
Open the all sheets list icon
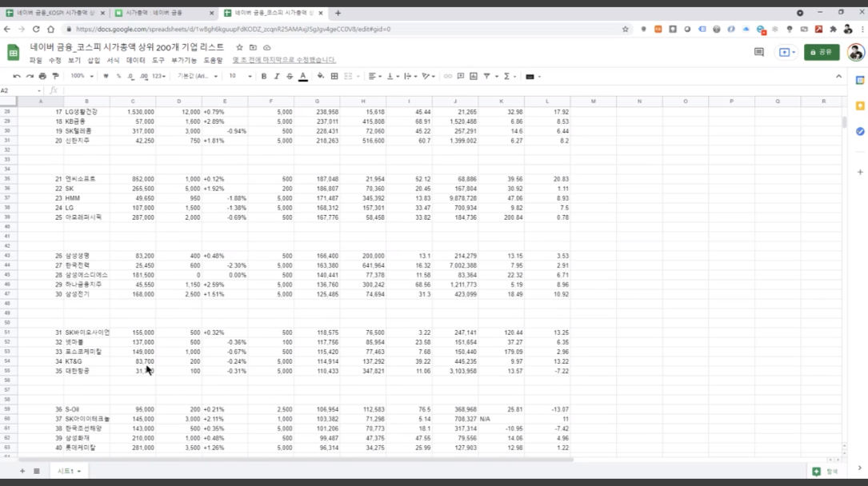37,471
